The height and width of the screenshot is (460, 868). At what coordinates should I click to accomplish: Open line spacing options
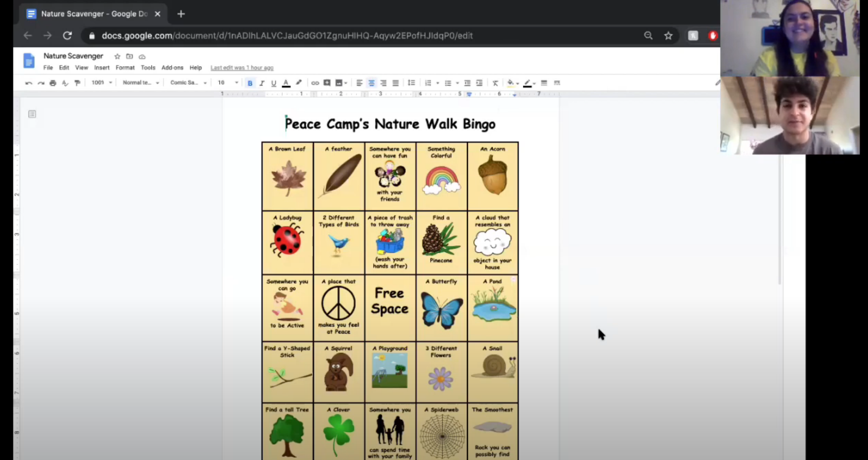411,83
